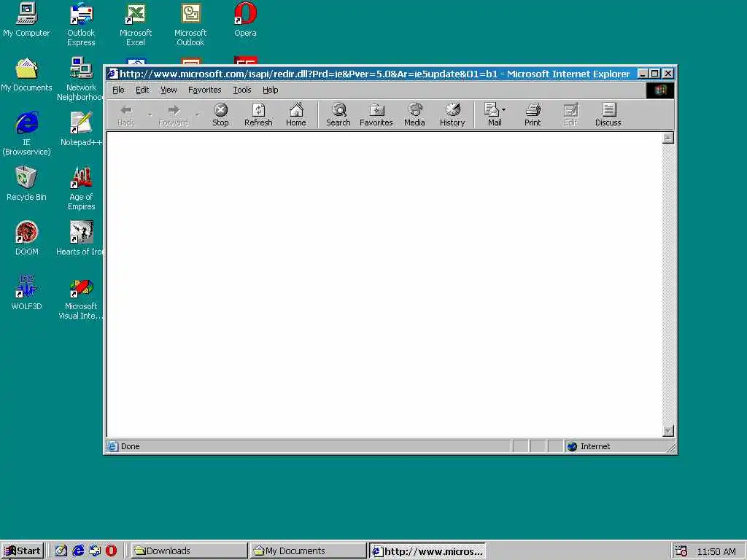Open the Favorites menu
This screenshot has height=560, width=747.
(204, 90)
